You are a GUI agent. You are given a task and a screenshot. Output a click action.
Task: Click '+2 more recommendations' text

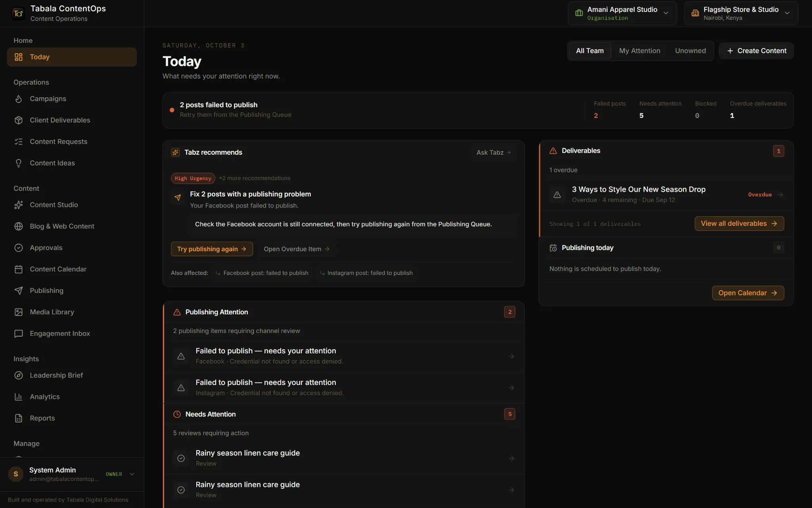(255, 178)
